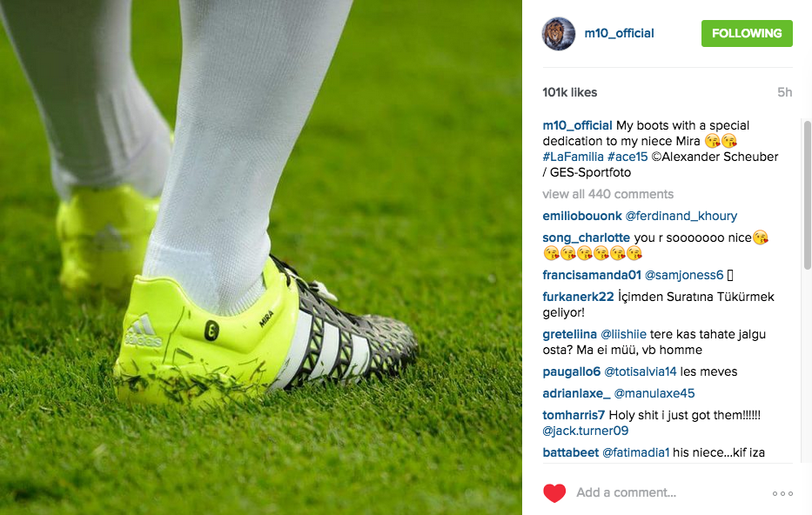Open song_charlotte commenter profile
This screenshot has height=515, width=812.
point(587,237)
